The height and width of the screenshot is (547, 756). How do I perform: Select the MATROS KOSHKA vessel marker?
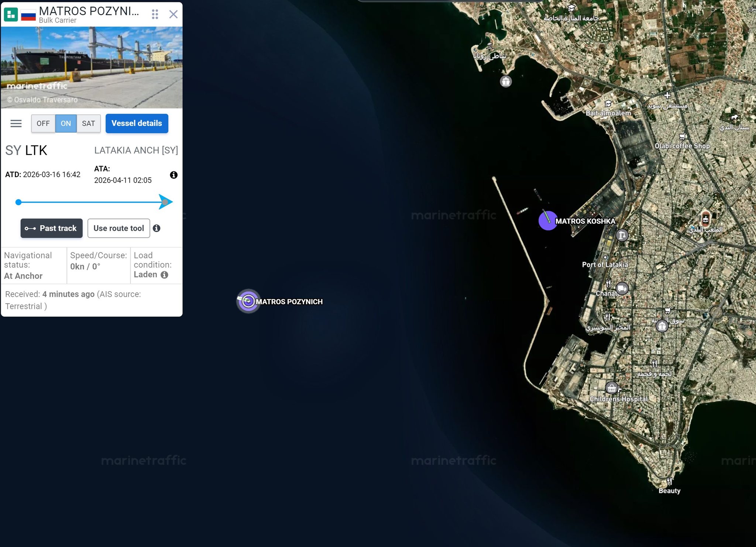point(548,220)
